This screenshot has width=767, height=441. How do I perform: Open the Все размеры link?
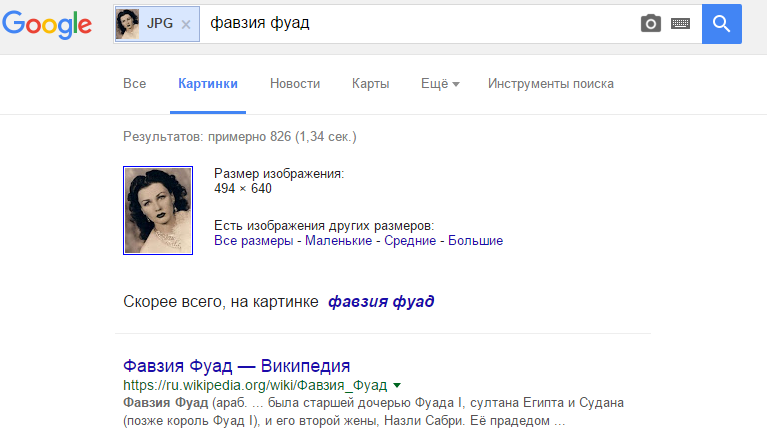point(253,241)
